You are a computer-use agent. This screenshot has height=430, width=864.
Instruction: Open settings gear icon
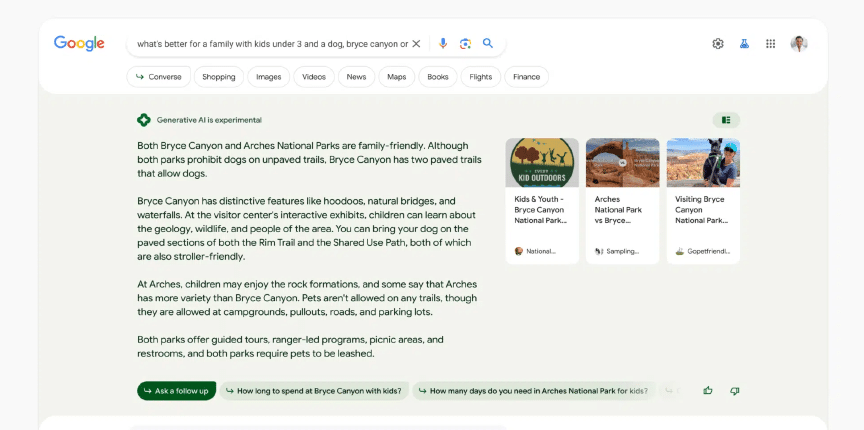(717, 44)
